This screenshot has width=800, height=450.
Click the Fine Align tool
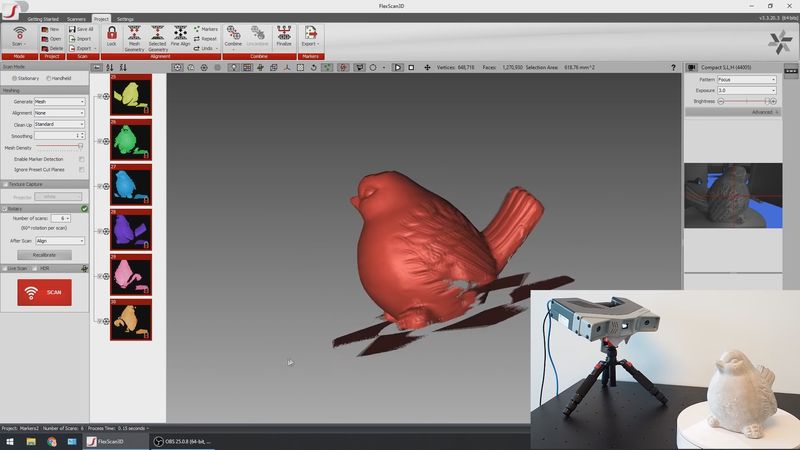tap(181, 36)
